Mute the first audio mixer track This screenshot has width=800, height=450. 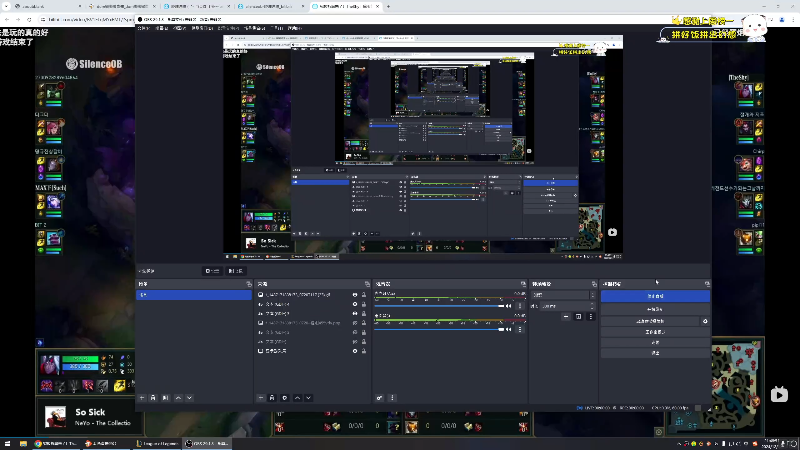(x=509, y=306)
